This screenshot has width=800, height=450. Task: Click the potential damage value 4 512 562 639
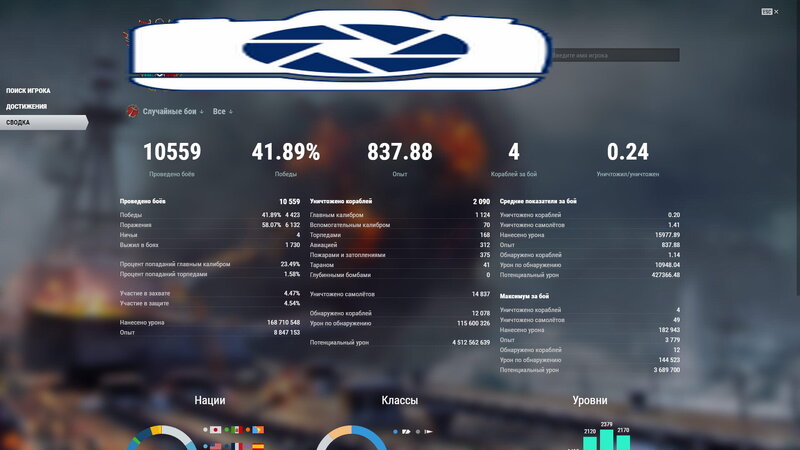click(471, 342)
